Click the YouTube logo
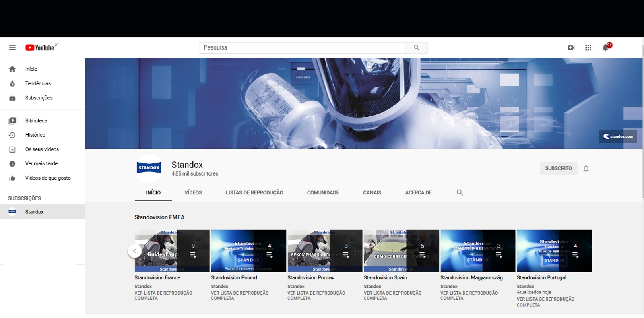This screenshot has height=318, width=644. point(39,47)
